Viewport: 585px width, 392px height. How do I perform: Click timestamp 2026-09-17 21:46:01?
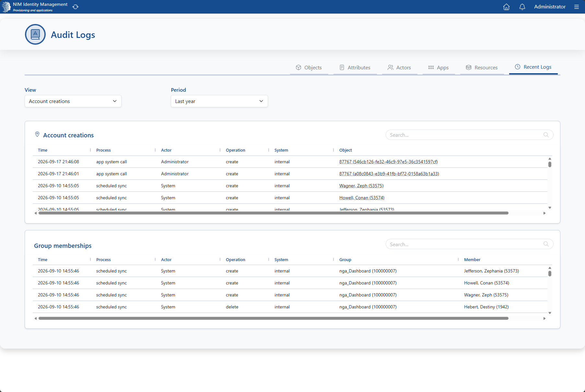58,174
